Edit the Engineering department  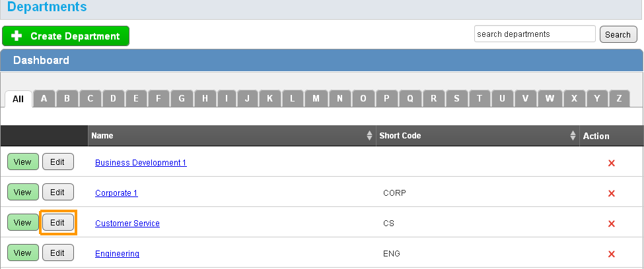tap(58, 253)
